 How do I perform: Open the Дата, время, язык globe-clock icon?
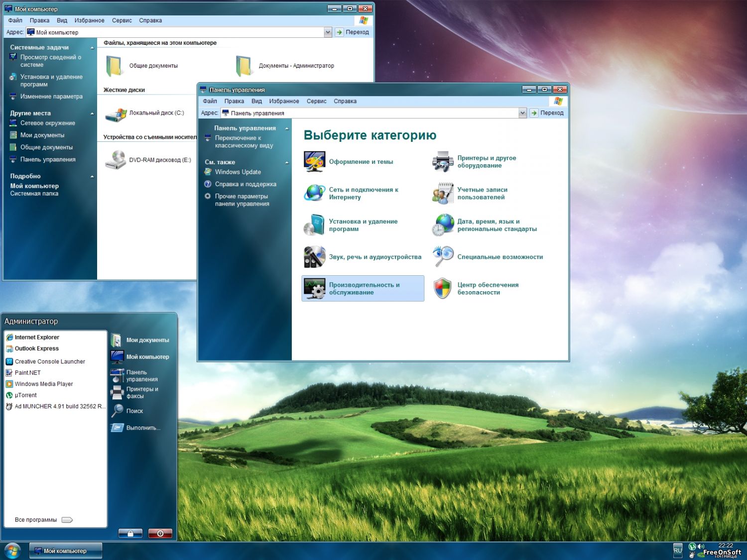pos(443,225)
